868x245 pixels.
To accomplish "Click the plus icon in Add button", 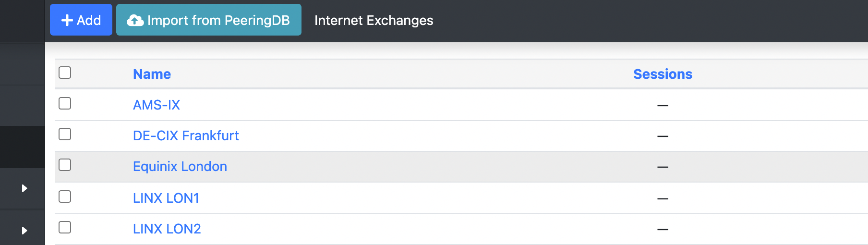I will [x=67, y=20].
